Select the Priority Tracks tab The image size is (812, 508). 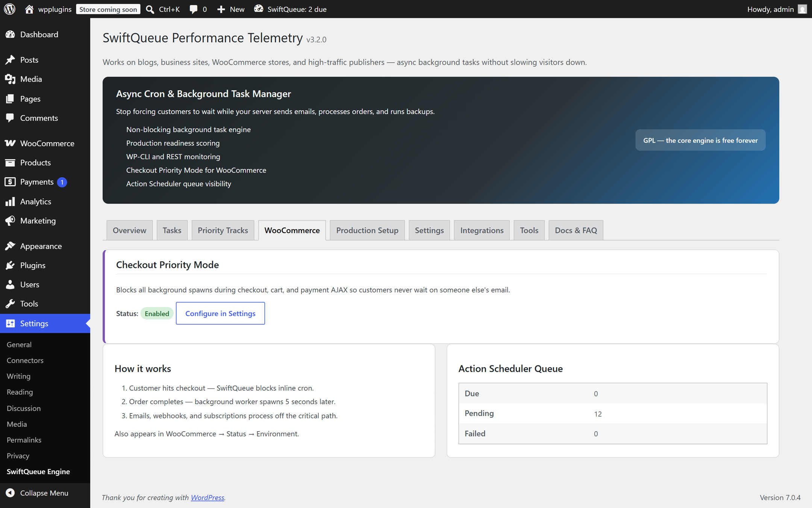223,230
